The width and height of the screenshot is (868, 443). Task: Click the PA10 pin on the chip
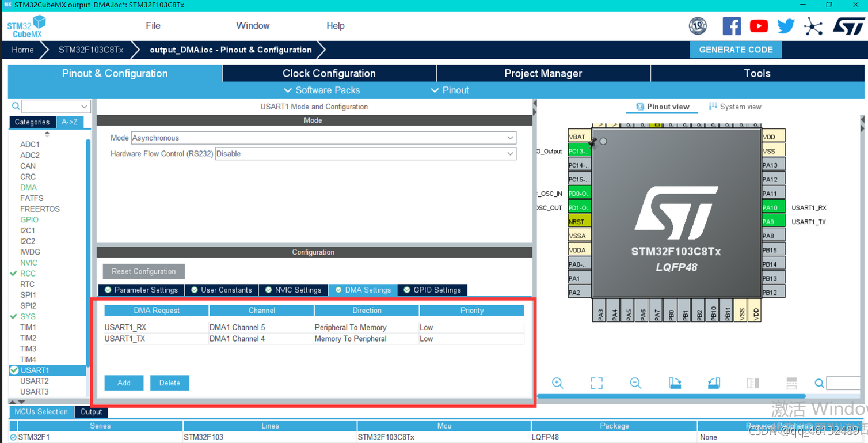(774, 207)
